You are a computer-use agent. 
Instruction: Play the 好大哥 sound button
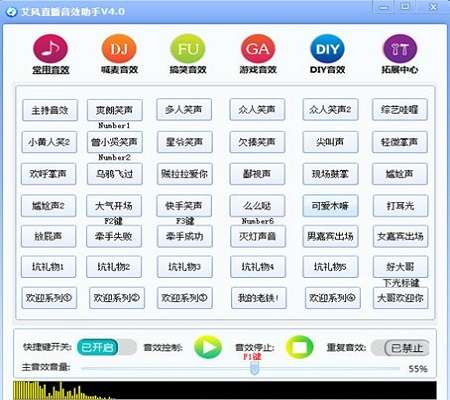pos(400,267)
